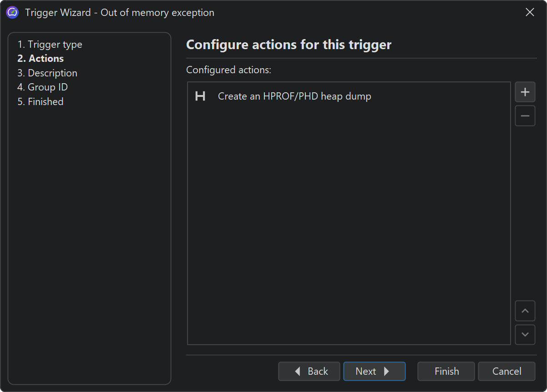
Task: Click the 'Configured actions:' label
Action: 229,70
